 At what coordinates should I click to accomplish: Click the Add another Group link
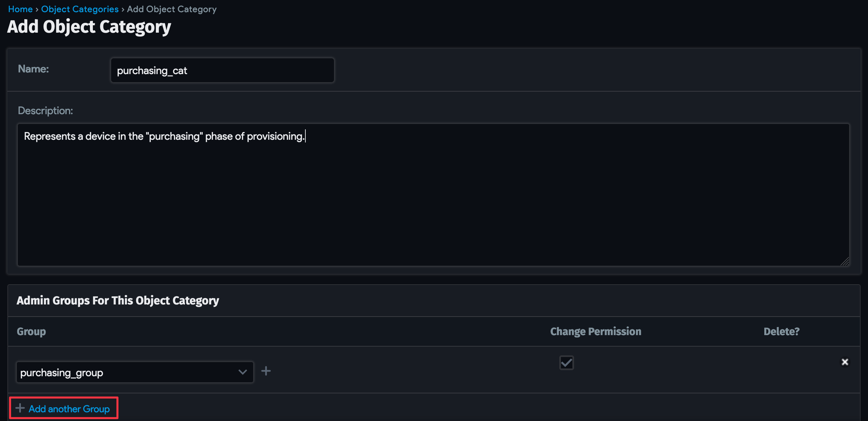click(69, 409)
